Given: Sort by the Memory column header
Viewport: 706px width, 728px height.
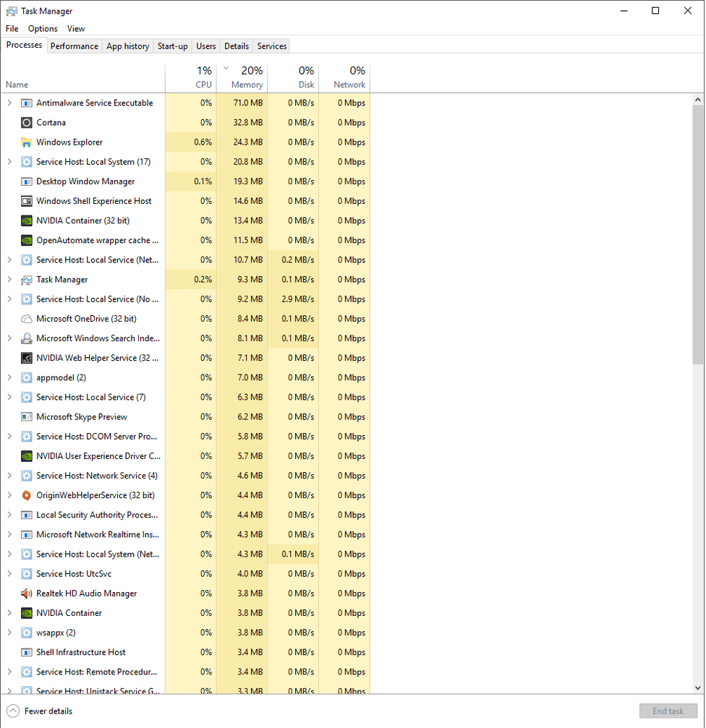Looking at the screenshot, I should tap(242, 78).
